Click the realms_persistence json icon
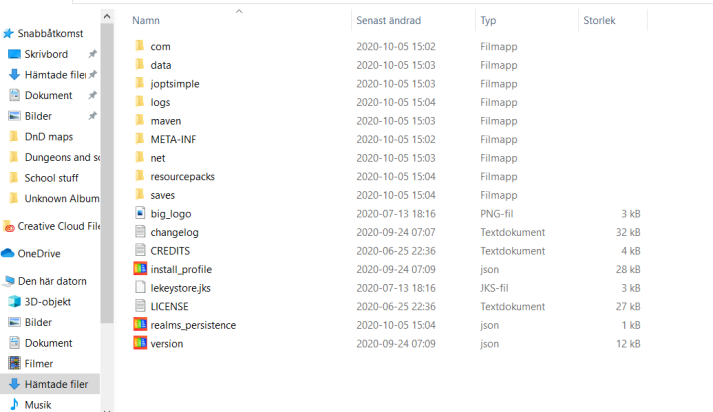This screenshot has height=412, width=713. click(x=140, y=325)
